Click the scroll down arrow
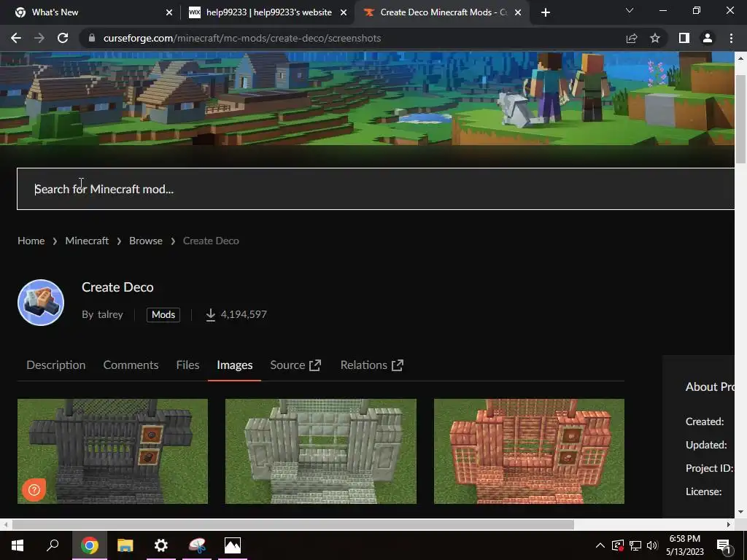 coord(740,512)
